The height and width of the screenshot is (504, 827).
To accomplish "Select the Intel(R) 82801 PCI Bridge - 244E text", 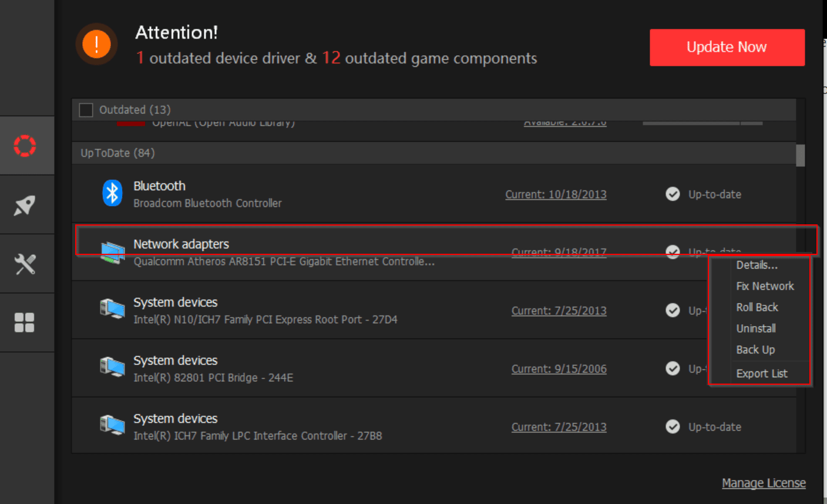I will pyautogui.click(x=213, y=378).
